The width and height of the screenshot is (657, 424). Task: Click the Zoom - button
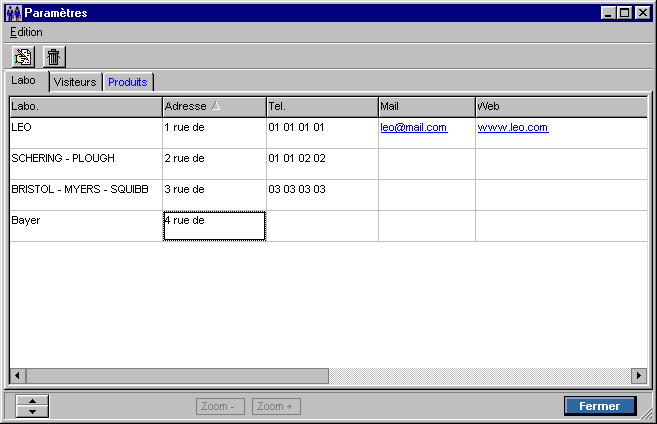[220, 406]
